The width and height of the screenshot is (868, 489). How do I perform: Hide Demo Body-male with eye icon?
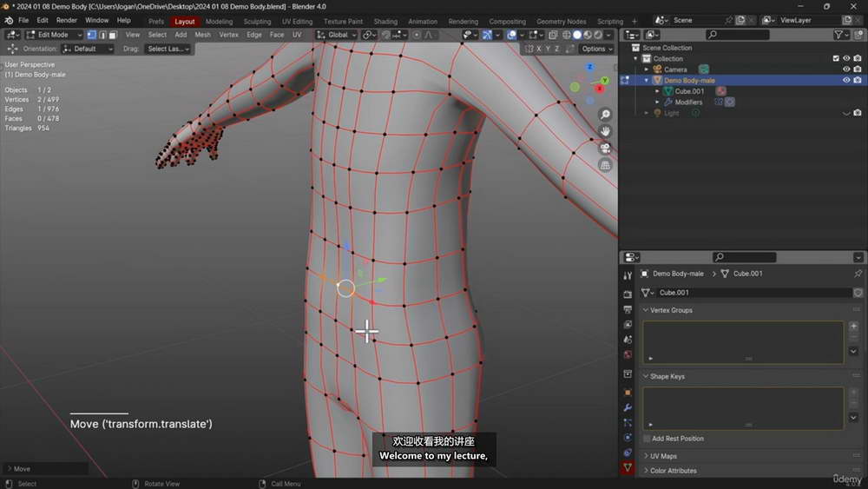(x=845, y=80)
